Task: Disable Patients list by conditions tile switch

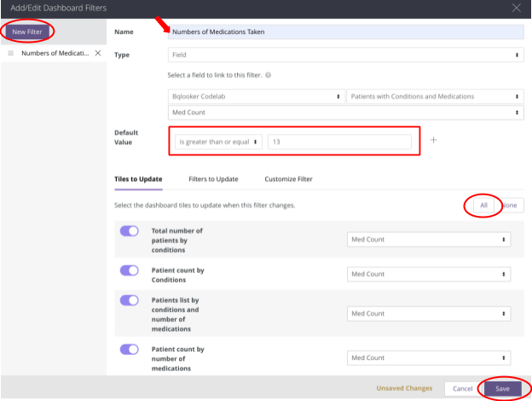Action: tap(130, 300)
